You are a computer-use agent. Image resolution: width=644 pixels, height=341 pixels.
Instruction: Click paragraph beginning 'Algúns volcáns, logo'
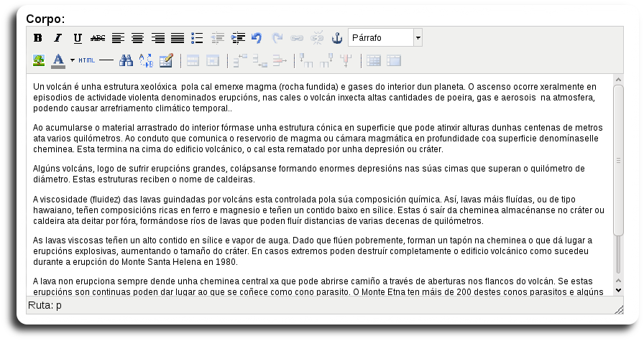click(x=308, y=174)
